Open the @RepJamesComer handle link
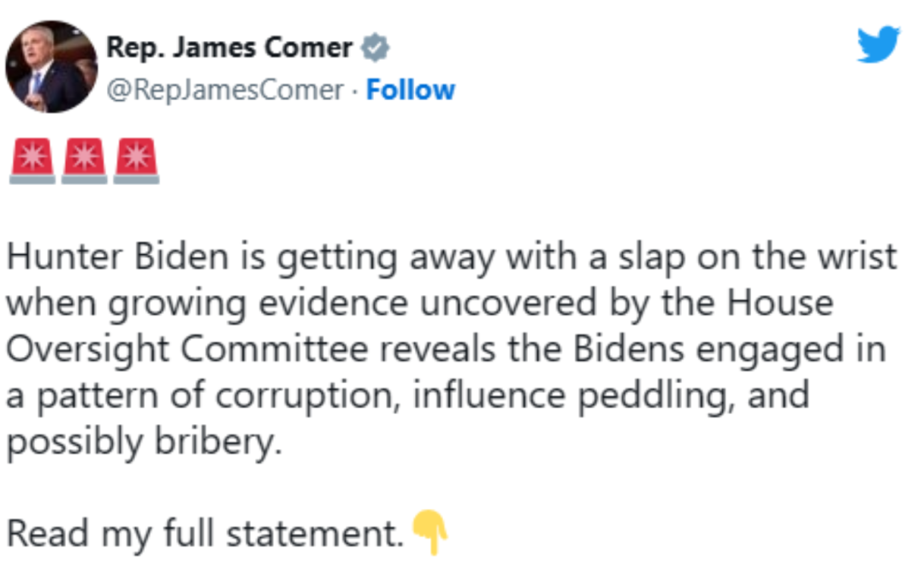 (224, 90)
